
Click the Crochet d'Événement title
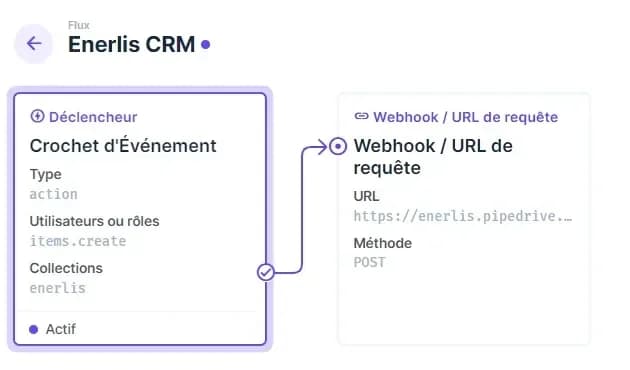pos(123,145)
